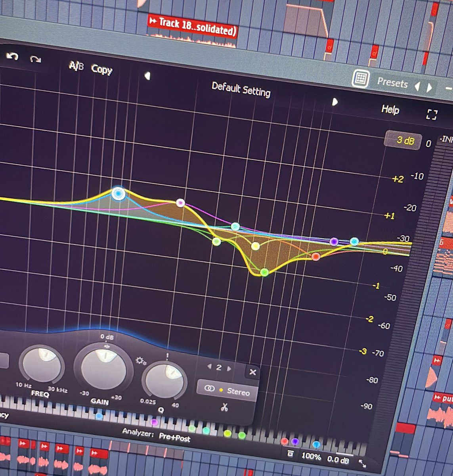This screenshot has height=476, width=453.
Task: Click the FL plugin grid icon beside Presets
Action: pos(361,79)
